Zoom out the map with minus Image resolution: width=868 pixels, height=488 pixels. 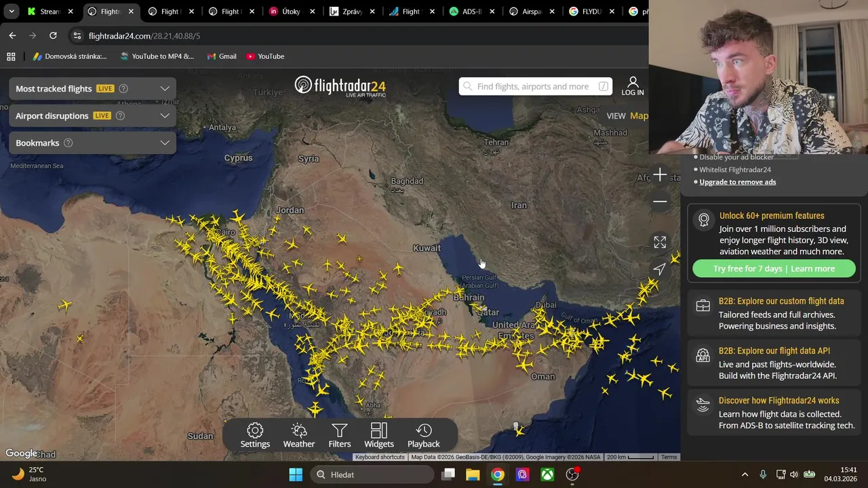click(x=660, y=202)
